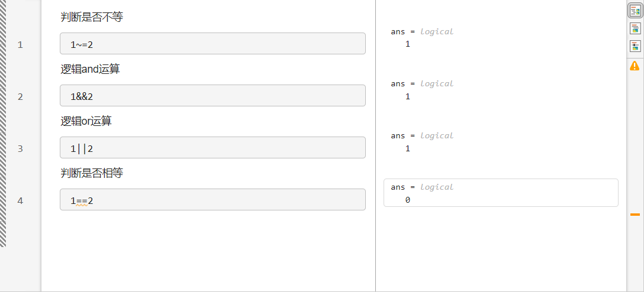Click the text heading 判断是否相等
Image resolution: width=644 pixels, height=292 pixels.
coord(92,173)
